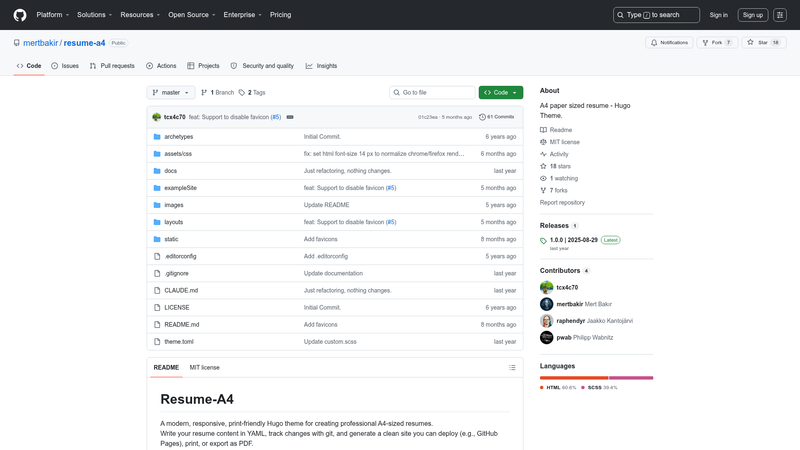View 1 watching link
Image resolution: width=800 pixels, height=450 pixels.
[559, 179]
